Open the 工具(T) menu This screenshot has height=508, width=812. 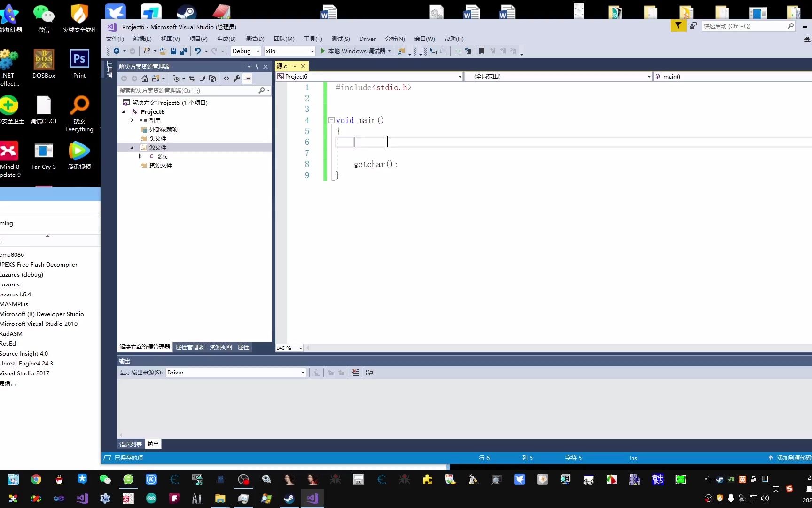point(313,39)
